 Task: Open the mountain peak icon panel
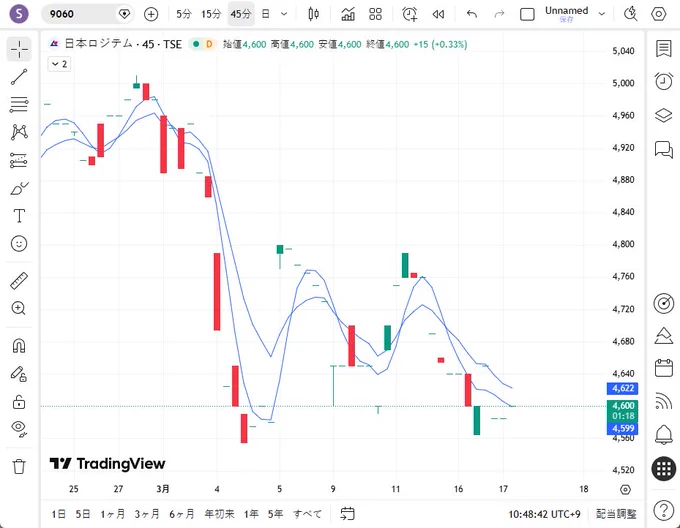tap(664, 336)
